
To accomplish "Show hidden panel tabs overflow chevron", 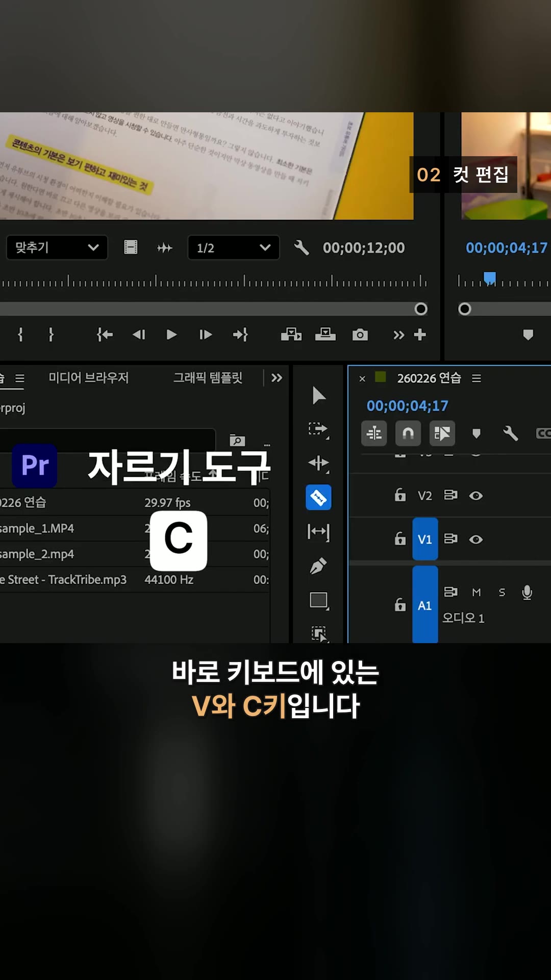I will pos(277,378).
